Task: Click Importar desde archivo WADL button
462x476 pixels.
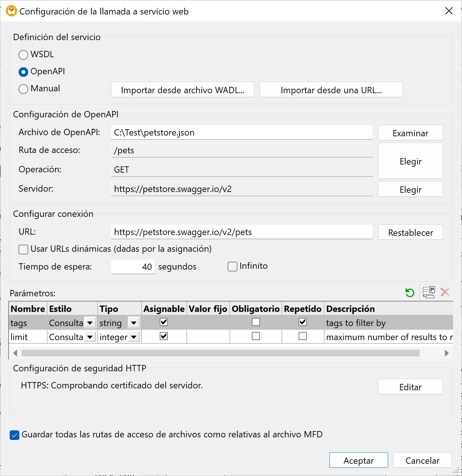Action: [x=182, y=90]
